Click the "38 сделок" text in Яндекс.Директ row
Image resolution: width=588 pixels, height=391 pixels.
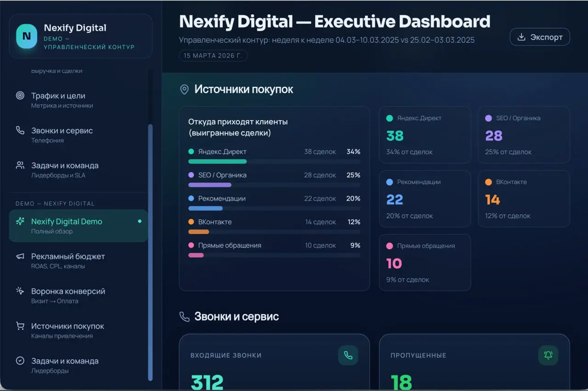pyautogui.click(x=320, y=151)
